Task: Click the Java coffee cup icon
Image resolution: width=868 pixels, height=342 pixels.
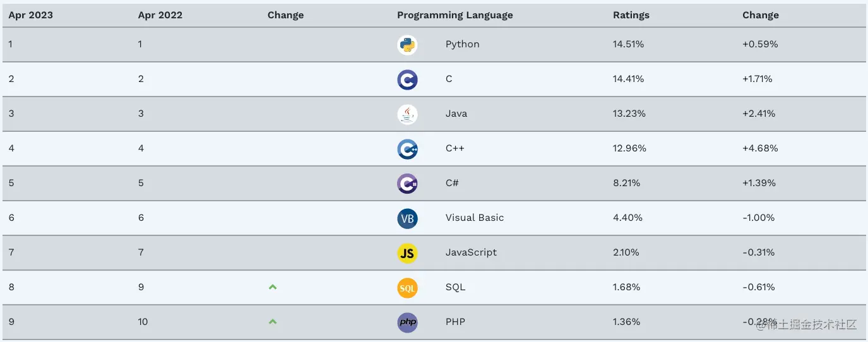Action: [x=407, y=114]
